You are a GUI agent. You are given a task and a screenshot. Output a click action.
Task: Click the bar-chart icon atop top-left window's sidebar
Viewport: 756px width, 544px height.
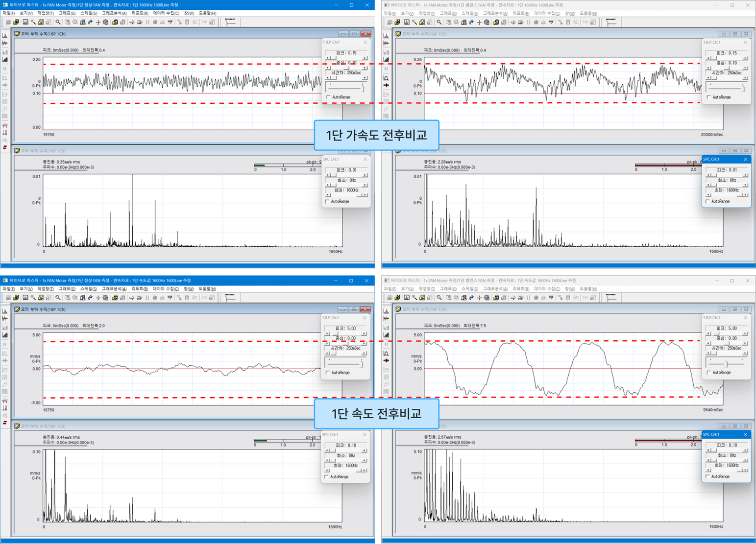[5, 36]
